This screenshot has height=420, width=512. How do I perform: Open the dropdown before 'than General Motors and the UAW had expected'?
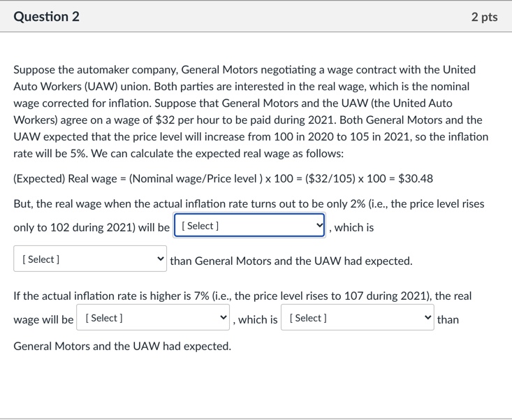pos(90,259)
